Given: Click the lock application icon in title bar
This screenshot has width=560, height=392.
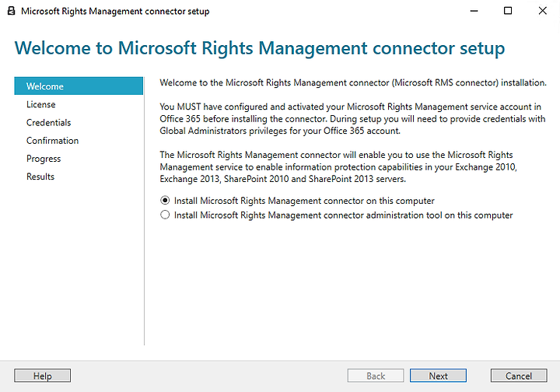Looking at the screenshot, I should [12, 11].
